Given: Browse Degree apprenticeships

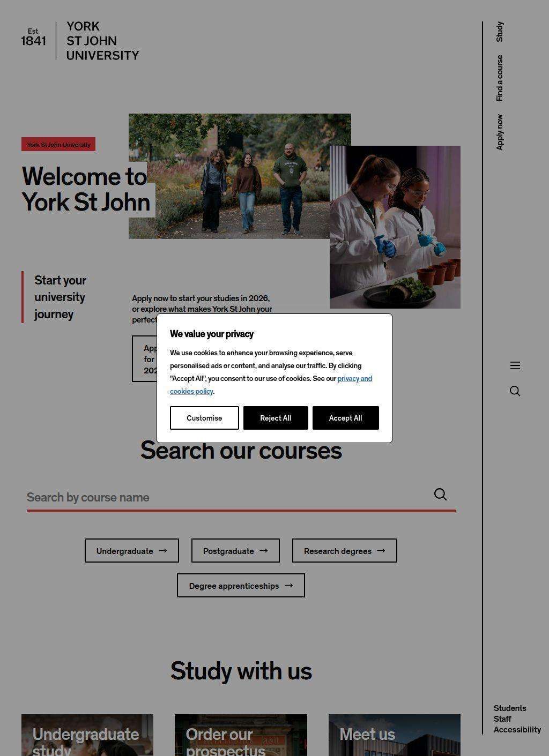Looking at the screenshot, I should coord(241,586).
